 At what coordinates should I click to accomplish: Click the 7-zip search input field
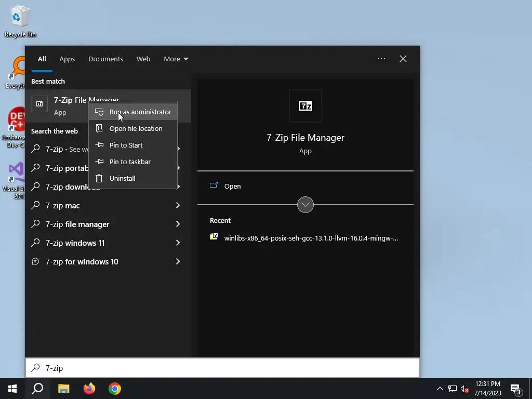pos(222,368)
